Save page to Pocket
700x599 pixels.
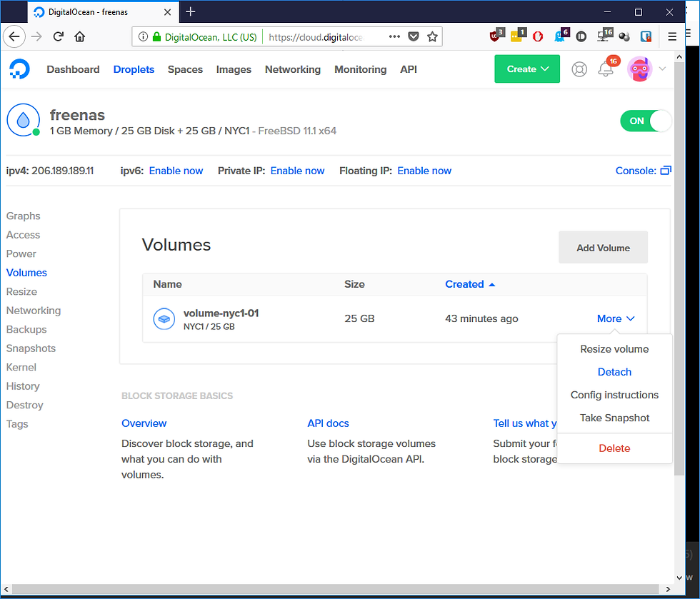[x=414, y=36]
